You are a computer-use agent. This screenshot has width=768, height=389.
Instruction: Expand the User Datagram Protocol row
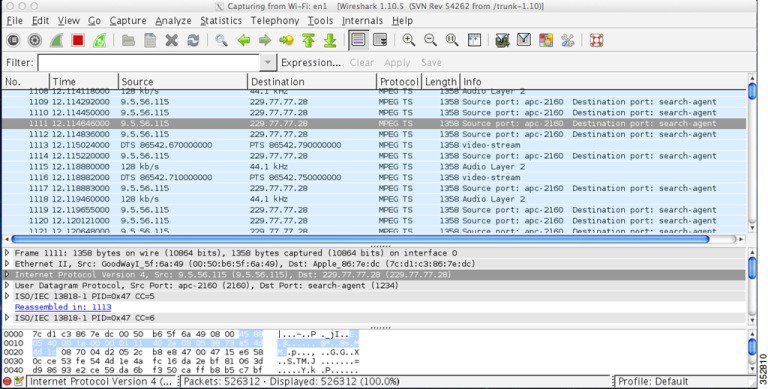[7, 285]
